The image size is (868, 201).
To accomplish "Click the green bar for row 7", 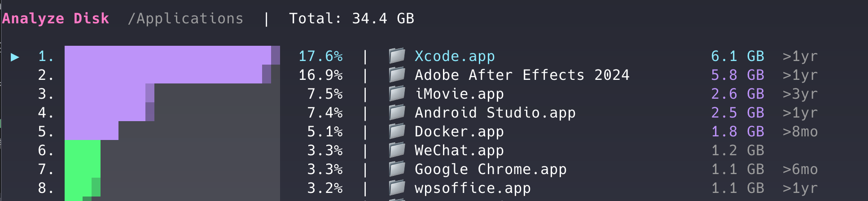I will tap(83, 169).
